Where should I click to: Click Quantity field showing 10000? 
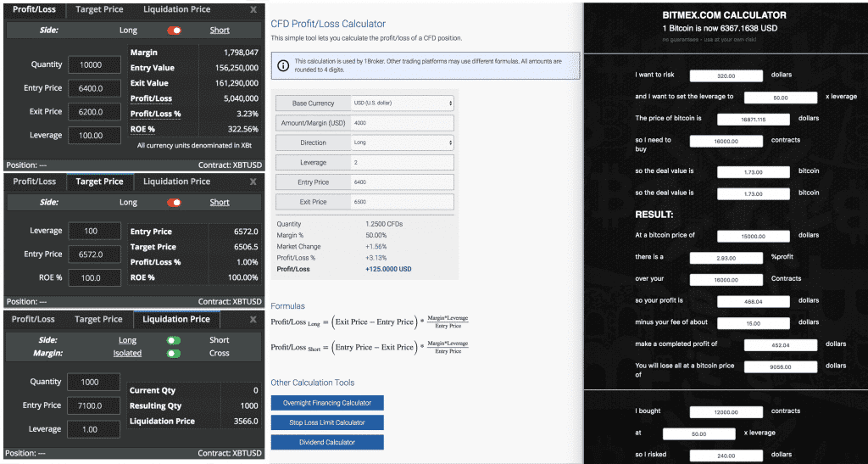point(94,64)
